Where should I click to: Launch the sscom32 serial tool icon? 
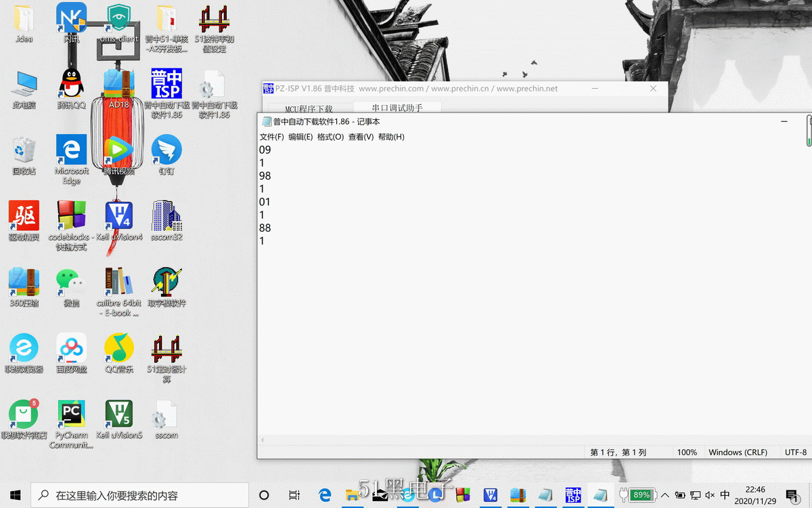[166, 216]
